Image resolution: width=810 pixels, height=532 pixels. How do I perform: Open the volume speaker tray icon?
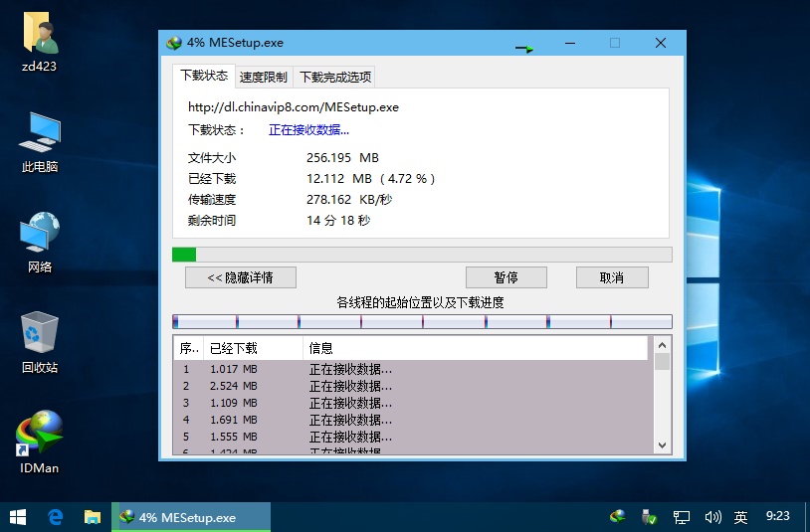pos(712,516)
